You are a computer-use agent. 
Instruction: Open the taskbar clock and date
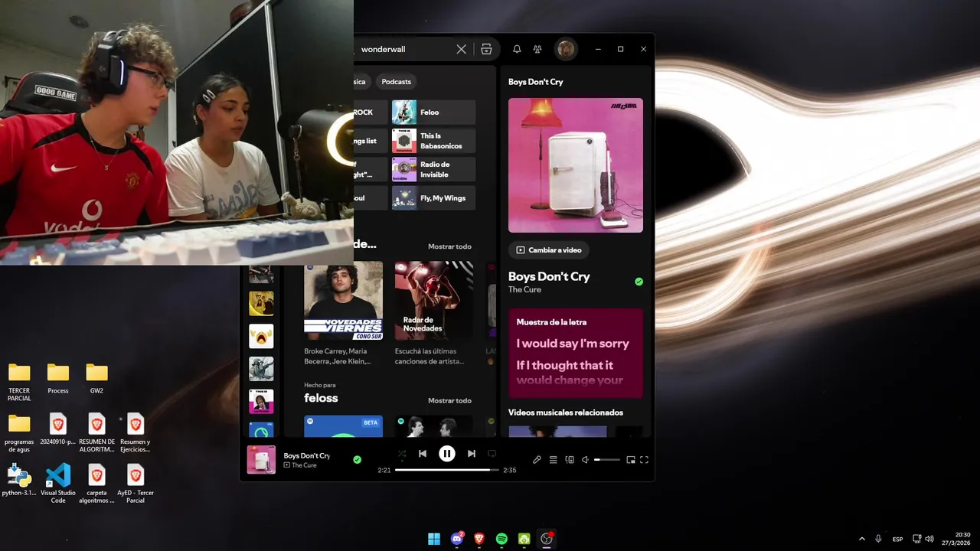point(956,539)
